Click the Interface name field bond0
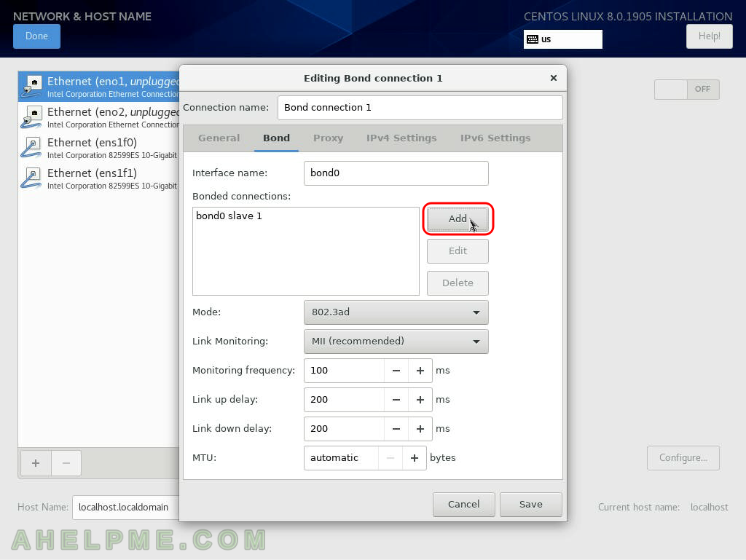This screenshot has width=746, height=560. pos(396,173)
